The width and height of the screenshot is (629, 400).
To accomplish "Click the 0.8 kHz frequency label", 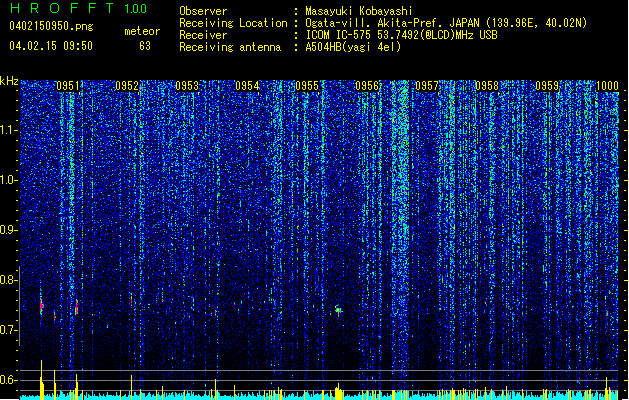I will coord(9,280).
